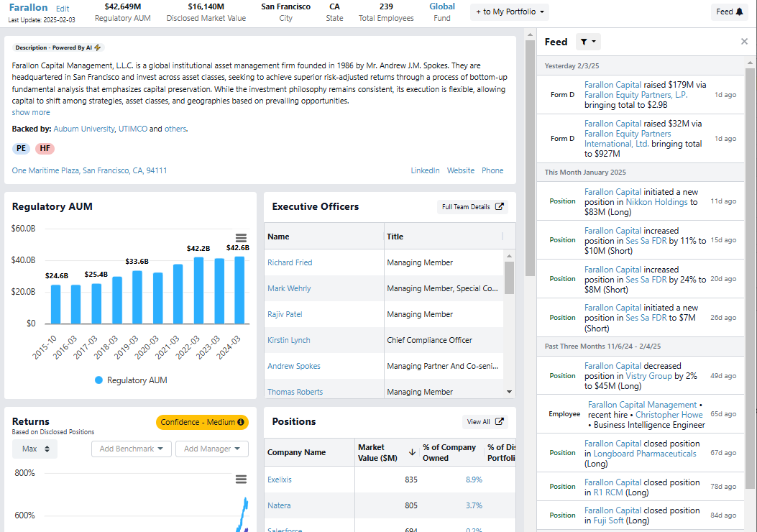Image resolution: width=757 pixels, height=532 pixels.
Task: Click the others backers link
Action: click(175, 129)
